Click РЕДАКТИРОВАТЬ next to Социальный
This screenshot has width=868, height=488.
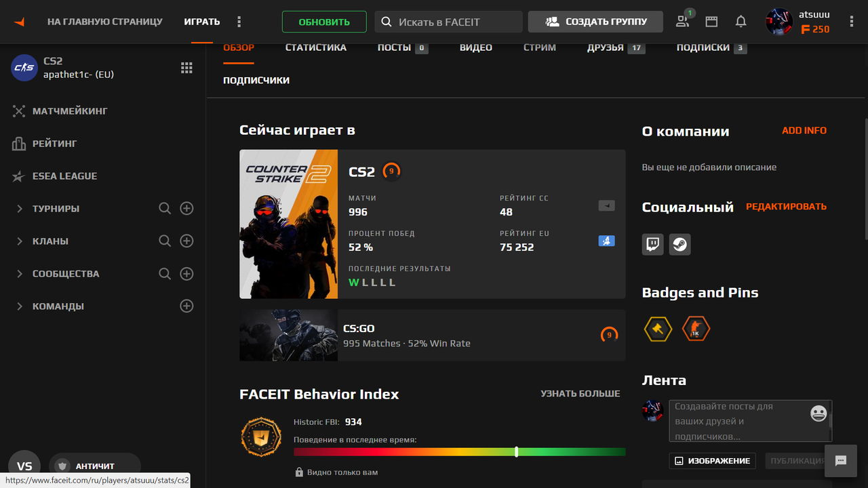(786, 206)
